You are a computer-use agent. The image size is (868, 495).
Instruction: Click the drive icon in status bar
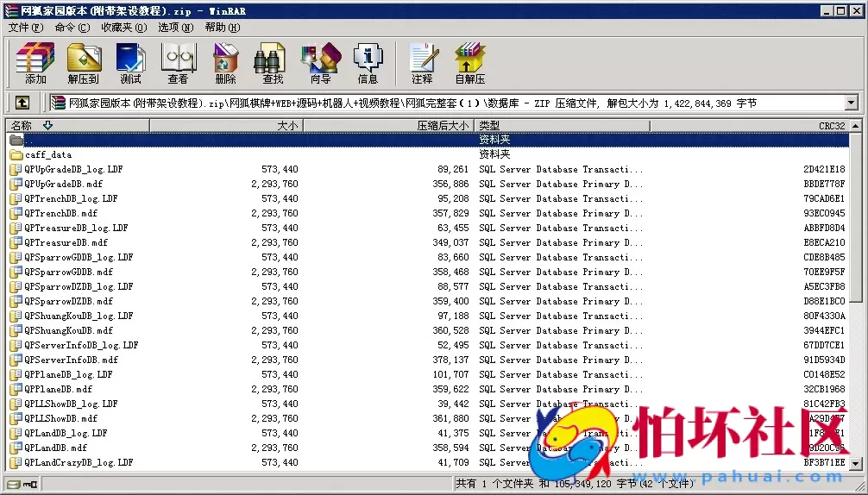coord(14,485)
